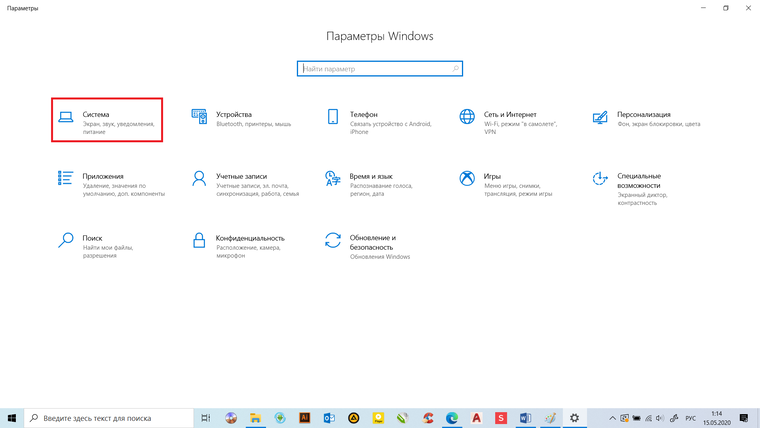Screen dimensions: 760x428
Task: Open the Устройства keyboard-and-speaker icon
Action: click(x=199, y=117)
